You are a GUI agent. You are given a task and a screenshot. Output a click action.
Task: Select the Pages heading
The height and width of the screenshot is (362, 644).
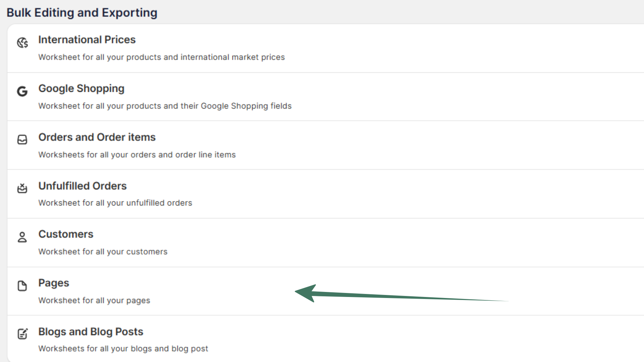[x=54, y=283]
